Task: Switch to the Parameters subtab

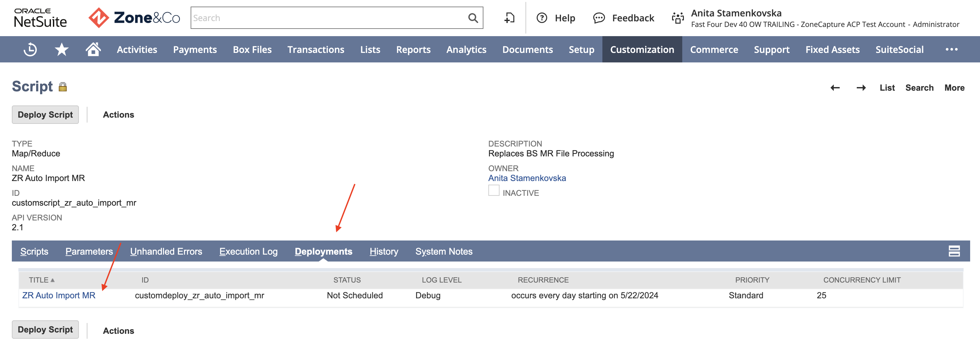Action: click(89, 251)
